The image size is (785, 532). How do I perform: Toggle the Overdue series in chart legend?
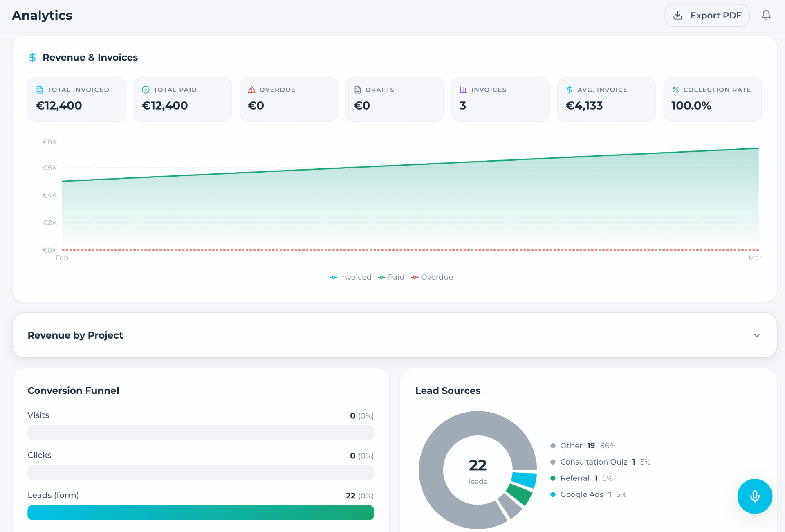(432, 277)
